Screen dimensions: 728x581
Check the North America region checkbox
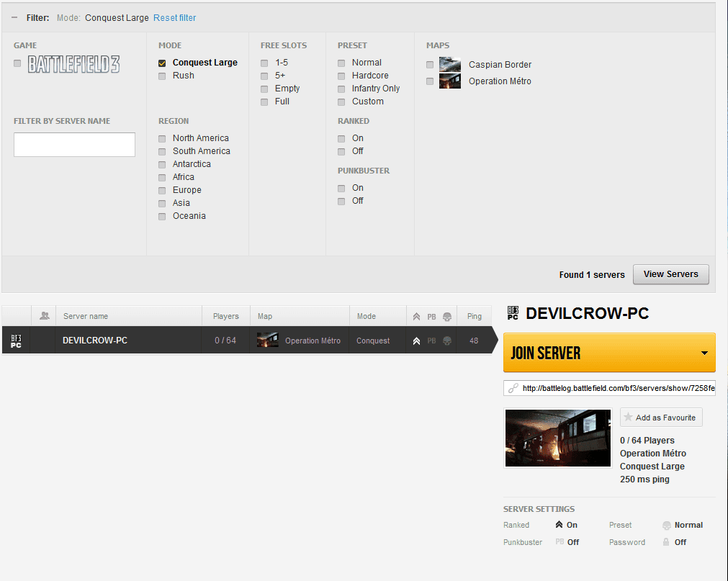[162, 139]
